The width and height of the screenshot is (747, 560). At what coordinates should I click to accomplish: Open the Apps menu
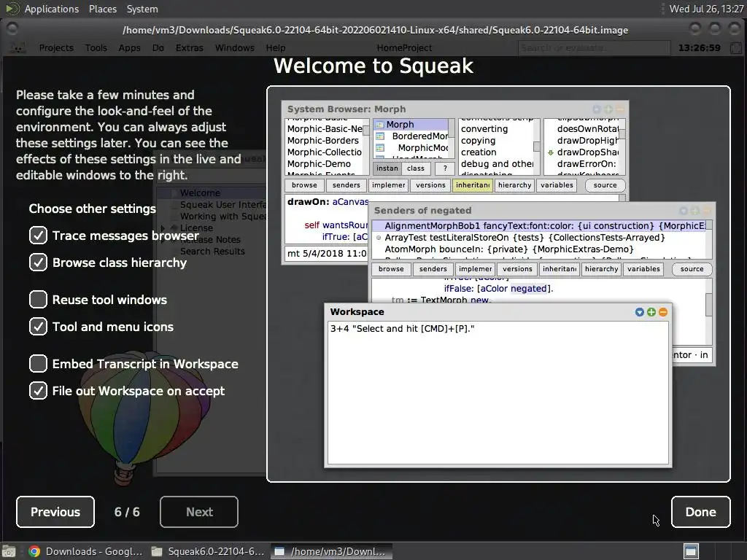[129, 48]
